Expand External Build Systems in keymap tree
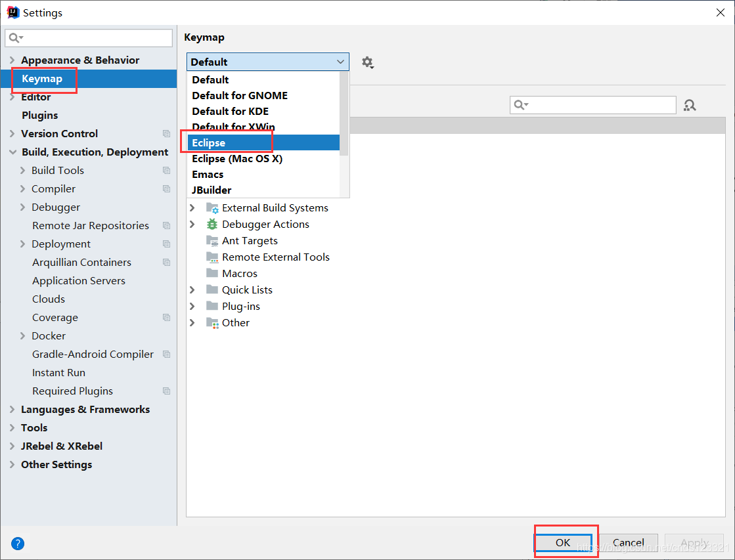The height and width of the screenshot is (560, 735). pos(192,207)
